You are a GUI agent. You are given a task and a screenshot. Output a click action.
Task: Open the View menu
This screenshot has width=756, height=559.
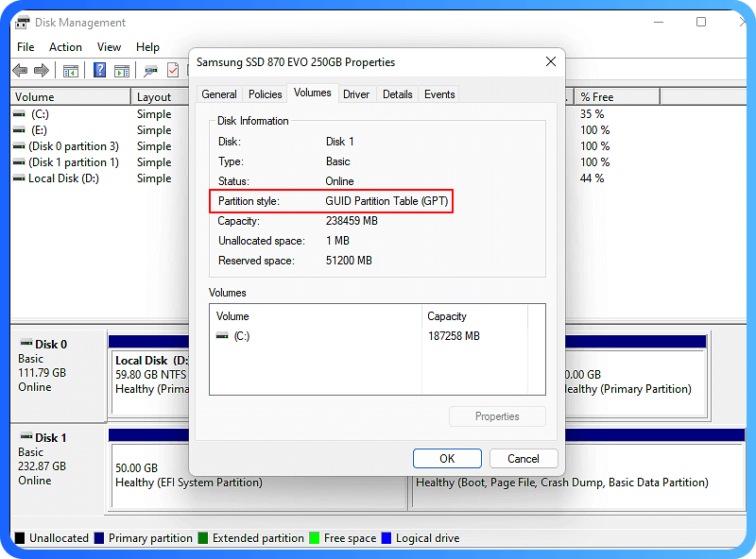(x=109, y=47)
